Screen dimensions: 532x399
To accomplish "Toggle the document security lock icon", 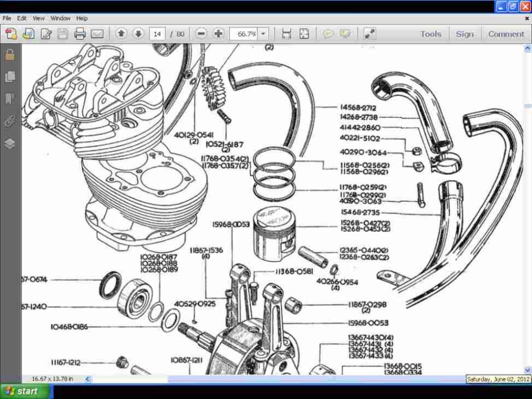I will pos(10,54).
